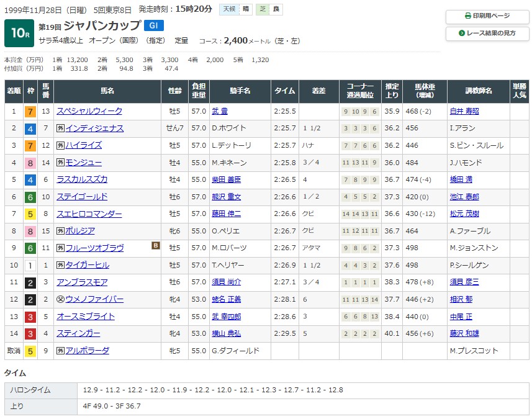Click the green 10R race number badge
Image resolution: width=532 pixels, height=419 pixels.
coord(19,34)
